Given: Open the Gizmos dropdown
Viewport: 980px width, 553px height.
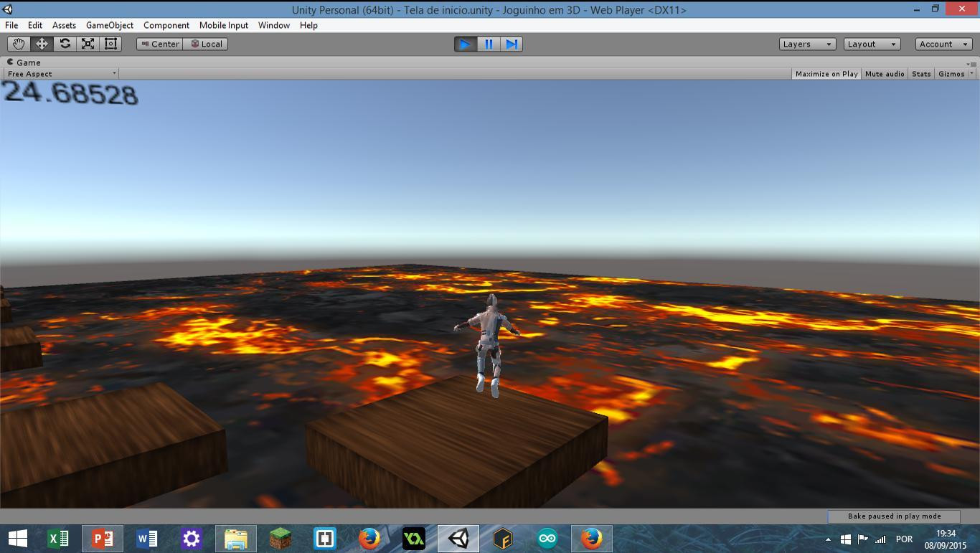Looking at the screenshot, I should (956, 74).
